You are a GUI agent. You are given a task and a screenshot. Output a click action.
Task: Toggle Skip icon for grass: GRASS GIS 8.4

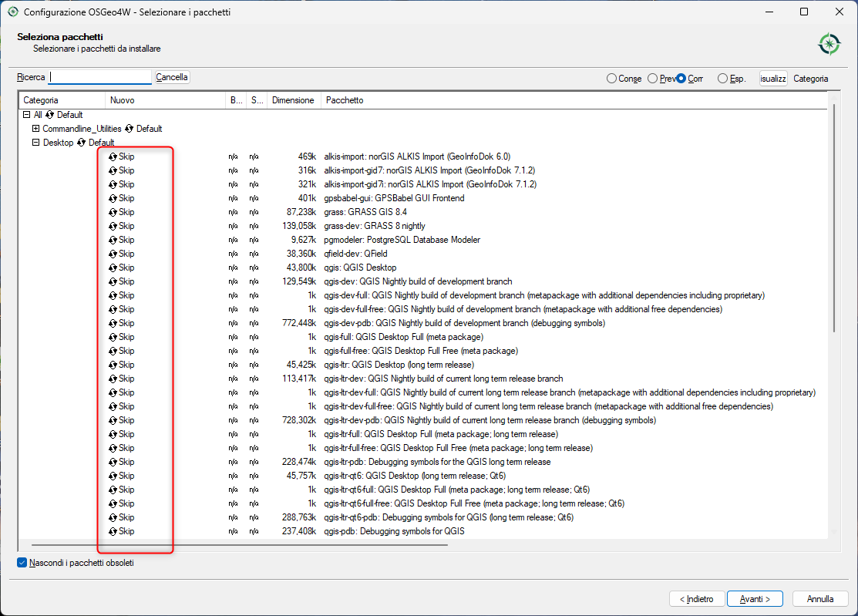(113, 212)
